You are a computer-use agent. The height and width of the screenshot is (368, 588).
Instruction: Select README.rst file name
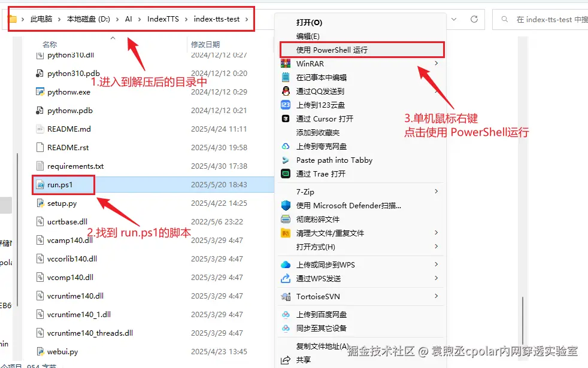pyautogui.click(x=68, y=148)
